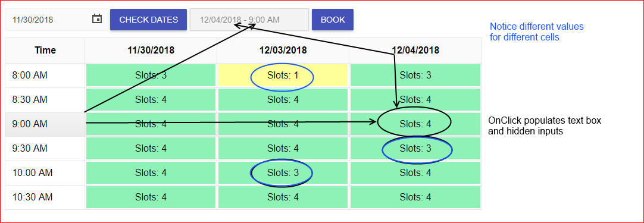
Task: Pick 10:00 AM Slots: 3 under 12/03/2018
Action: click(x=283, y=172)
